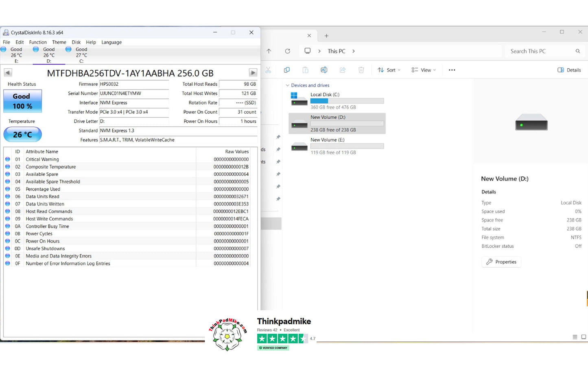This screenshot has height=369, width=588.
Task: Select New Volume (D:) drive
Action: click(x=337, y=124)
